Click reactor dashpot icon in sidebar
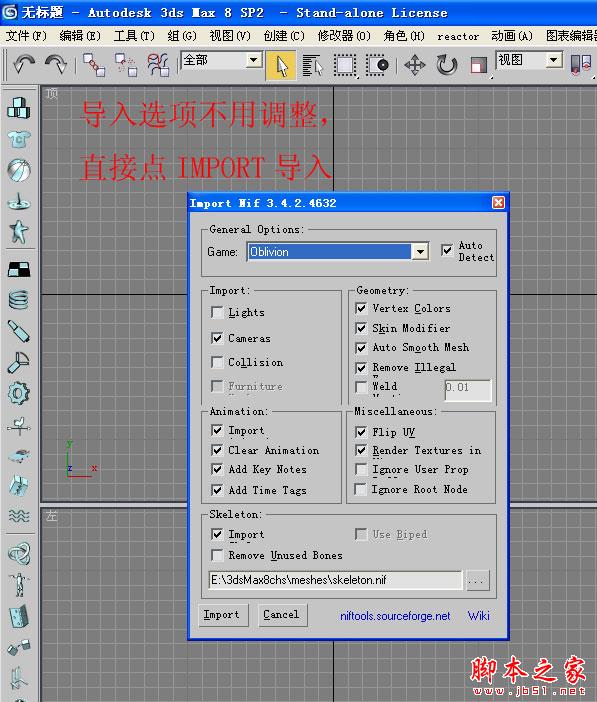Screen dimensions: 597x702 [19, 331]
